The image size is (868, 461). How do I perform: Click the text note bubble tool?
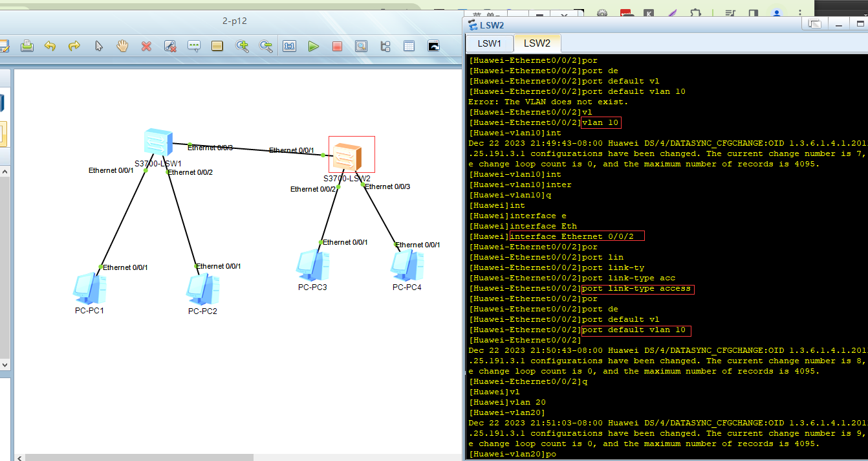(194, 46)
